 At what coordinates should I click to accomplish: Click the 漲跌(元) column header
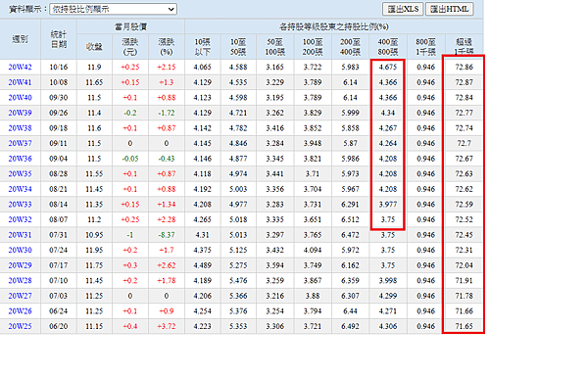(130, 47)
